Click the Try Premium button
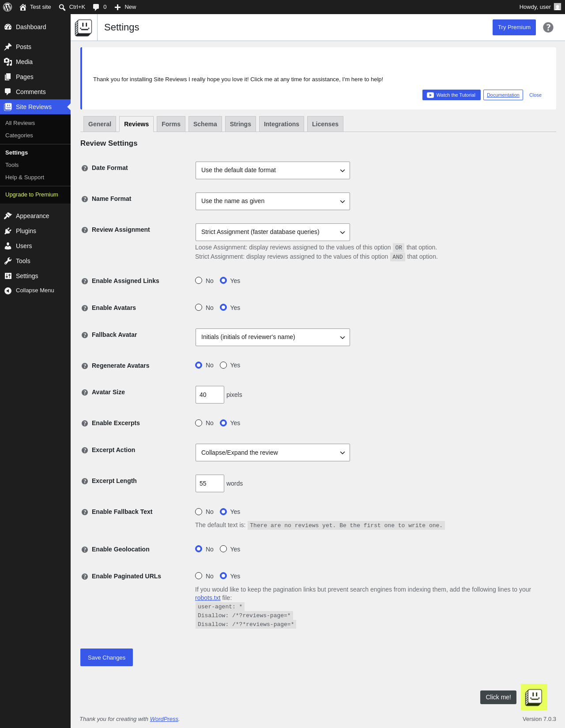 click(x=514, y=27)
